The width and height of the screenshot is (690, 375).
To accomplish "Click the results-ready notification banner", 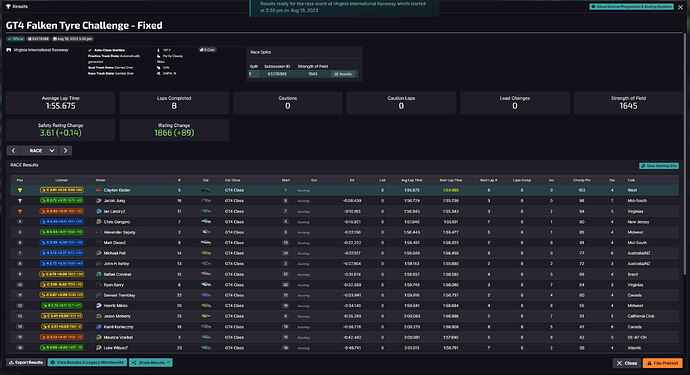I will [x=344, y=7].
